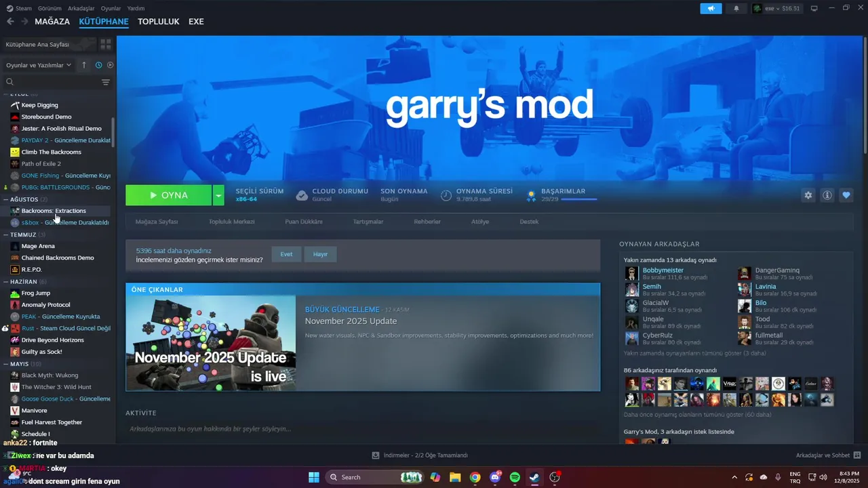The height and width of the screenshot is (488, 868).
Task: Collapse the MAYIS group
Action: (6, 364)
